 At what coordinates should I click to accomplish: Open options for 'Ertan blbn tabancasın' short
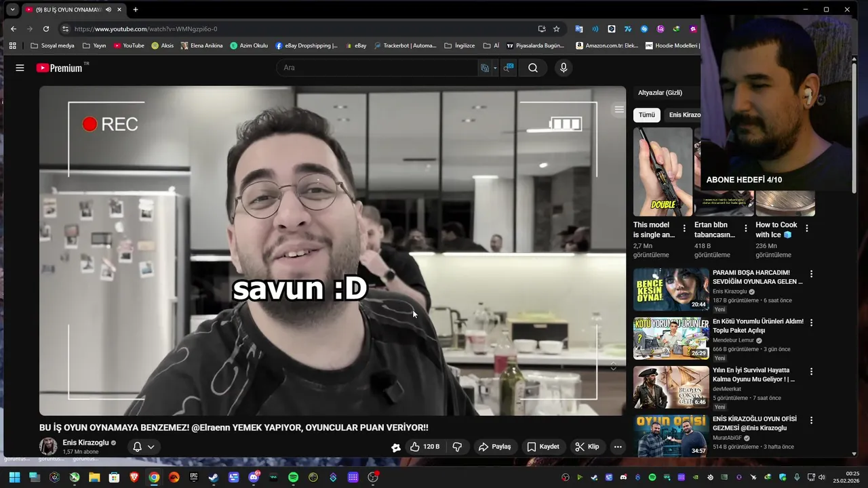point(746,228)
